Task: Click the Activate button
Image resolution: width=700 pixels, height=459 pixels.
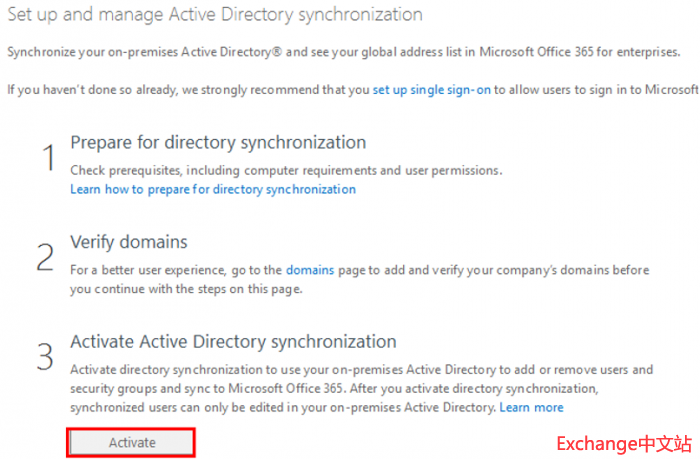Action: 132,442
